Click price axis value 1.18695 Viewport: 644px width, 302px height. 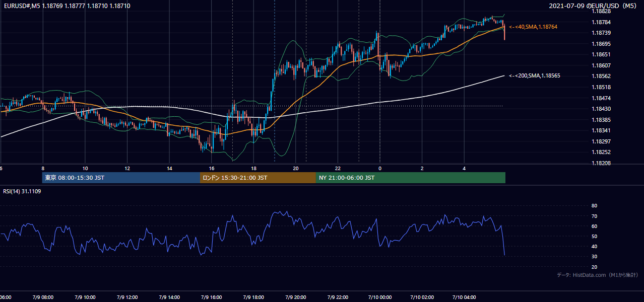[601, 44]
